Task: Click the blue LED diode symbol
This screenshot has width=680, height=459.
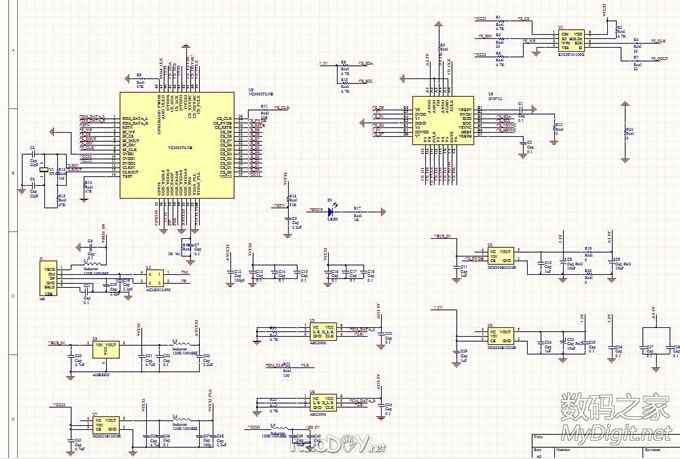Action: pyautogui.click(x=332, y=212)
